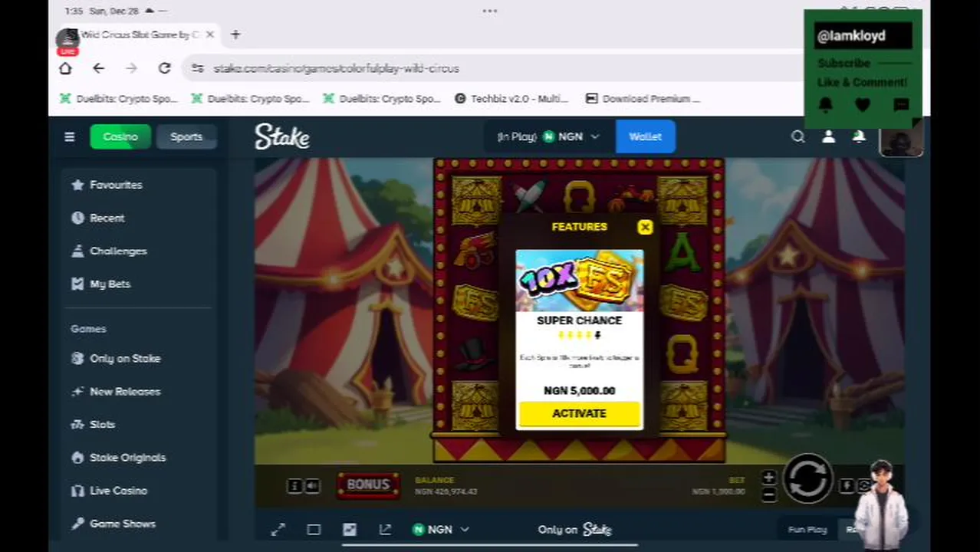Open the Stake hamburger menu
This screenshot has height=552, width=980.
[x=69, y=137]
